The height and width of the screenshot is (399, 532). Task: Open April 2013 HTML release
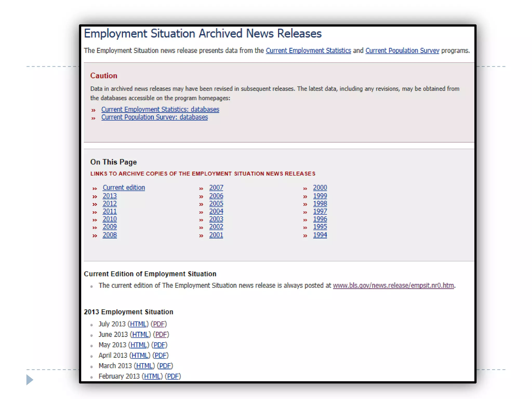(x=140, y=355)
